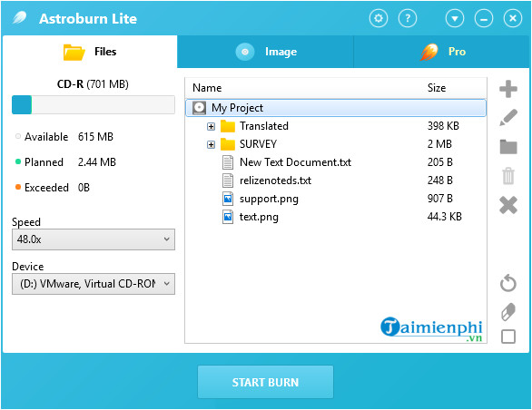532x410 pixels.
Task: Open the title bar dropdown arrow menu
Action: pyautogui.click(x=455, y=18)
